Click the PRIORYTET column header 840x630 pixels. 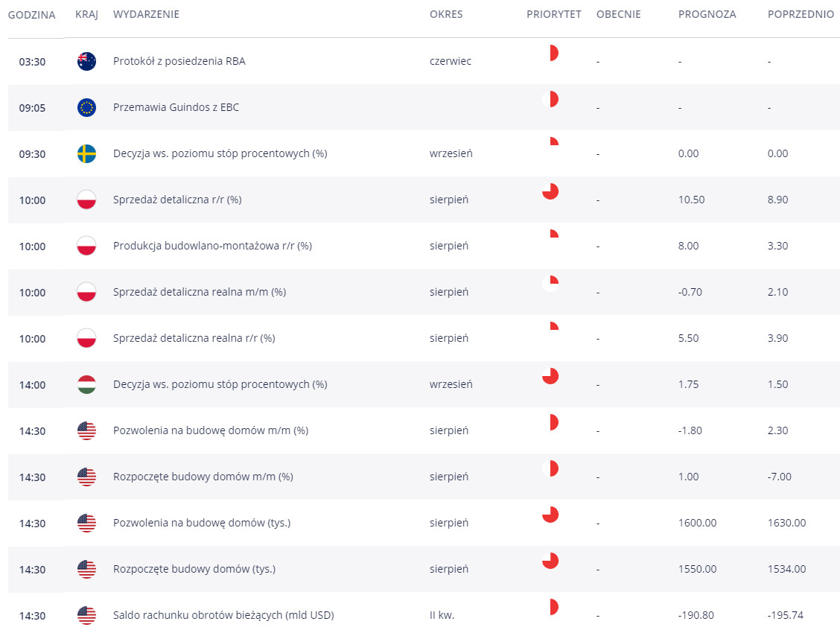(x=554, y=14)
